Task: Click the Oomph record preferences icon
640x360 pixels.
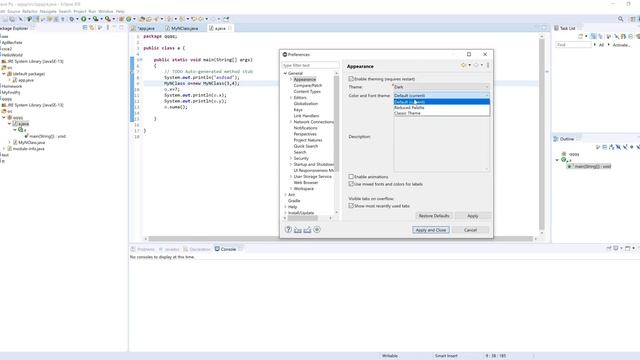Action: click(x=317, y=230)
